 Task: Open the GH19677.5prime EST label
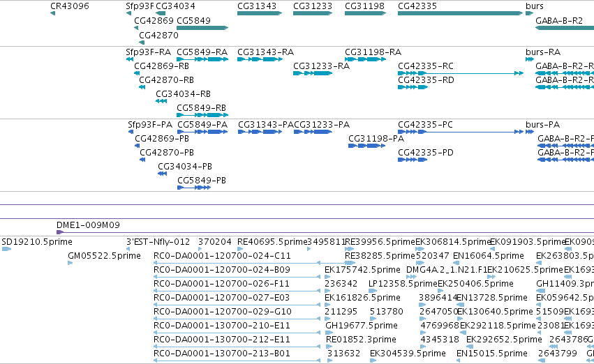(362, 326)
